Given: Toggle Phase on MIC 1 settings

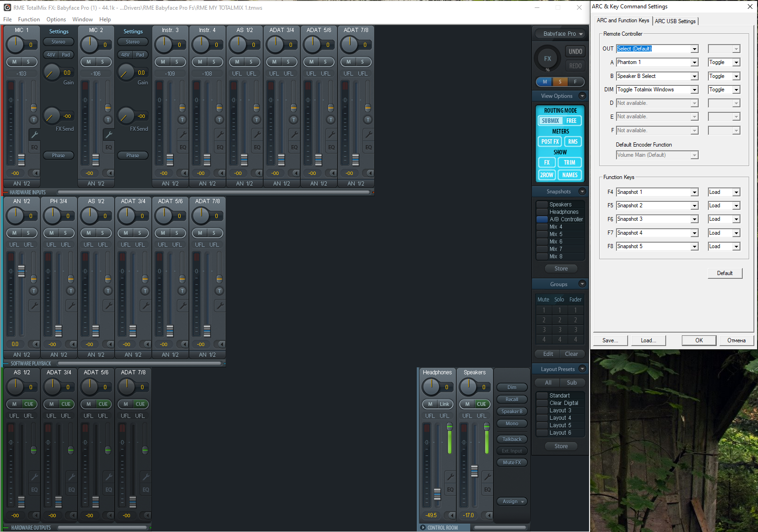Looking at the screenshot, I should click(58, 155).
